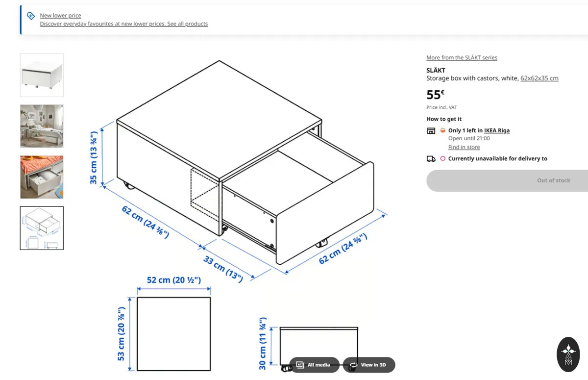Click Find in store link
This screenshot has height=380, width=588.
pos(464,147)
